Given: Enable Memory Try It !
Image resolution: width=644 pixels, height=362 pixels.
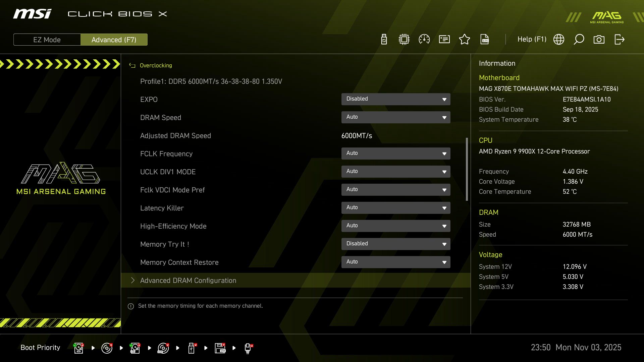Looking at the screenshot, I should coord(396,244).
